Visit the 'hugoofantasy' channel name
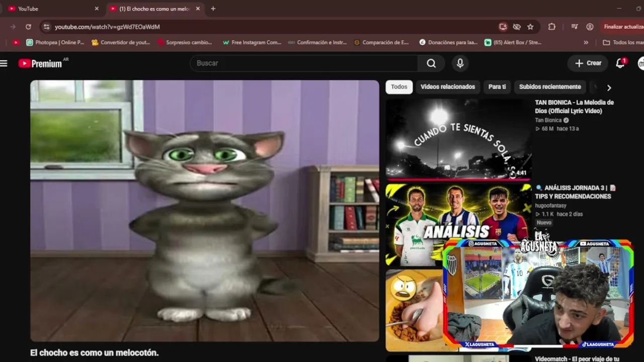The height and width of the screenshot is (362, 644). 551,206
